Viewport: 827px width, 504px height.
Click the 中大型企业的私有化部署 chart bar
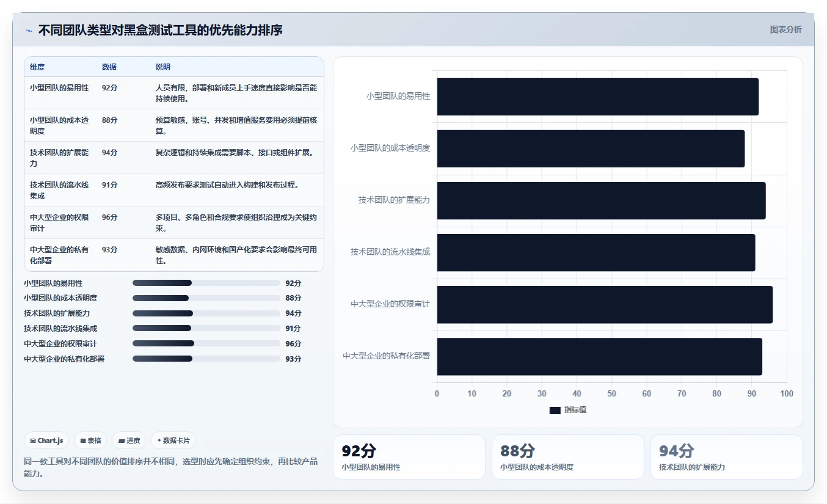(x=599, y=356)
